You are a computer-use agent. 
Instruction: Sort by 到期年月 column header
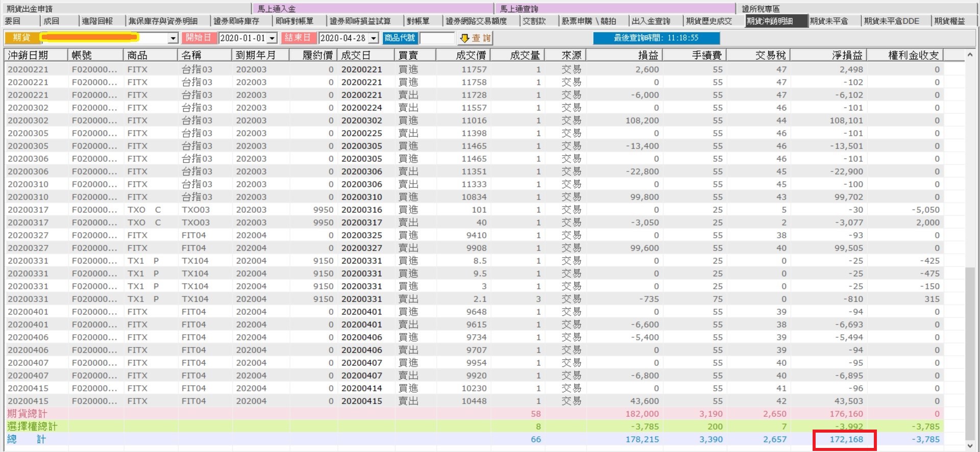[x=260, y=55]
